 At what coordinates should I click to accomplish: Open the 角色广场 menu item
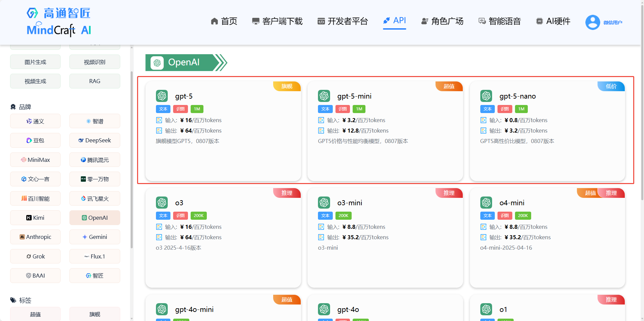pos(442,21)
